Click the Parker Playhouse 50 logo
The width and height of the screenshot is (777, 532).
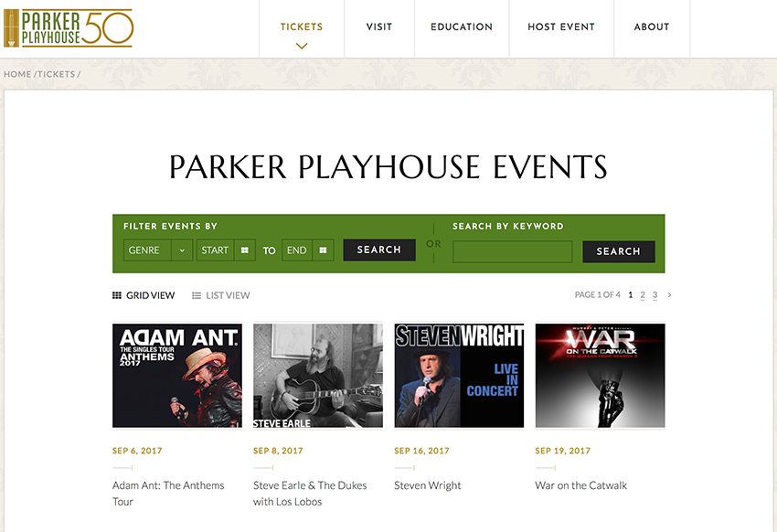click(x=69, y=28)
